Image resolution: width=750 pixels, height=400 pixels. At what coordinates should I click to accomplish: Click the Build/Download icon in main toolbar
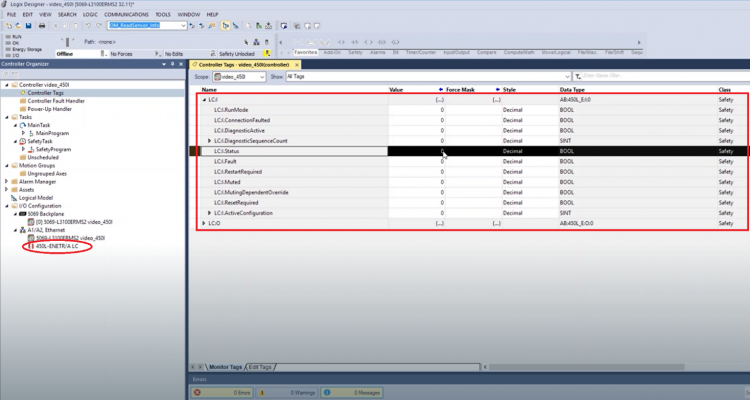point(268,25)
